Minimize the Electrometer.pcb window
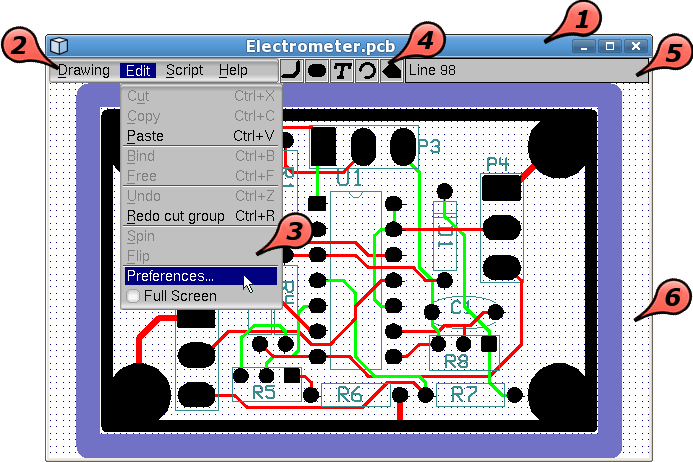The width and height of the screenshot is (693, 462). [585, 46]
